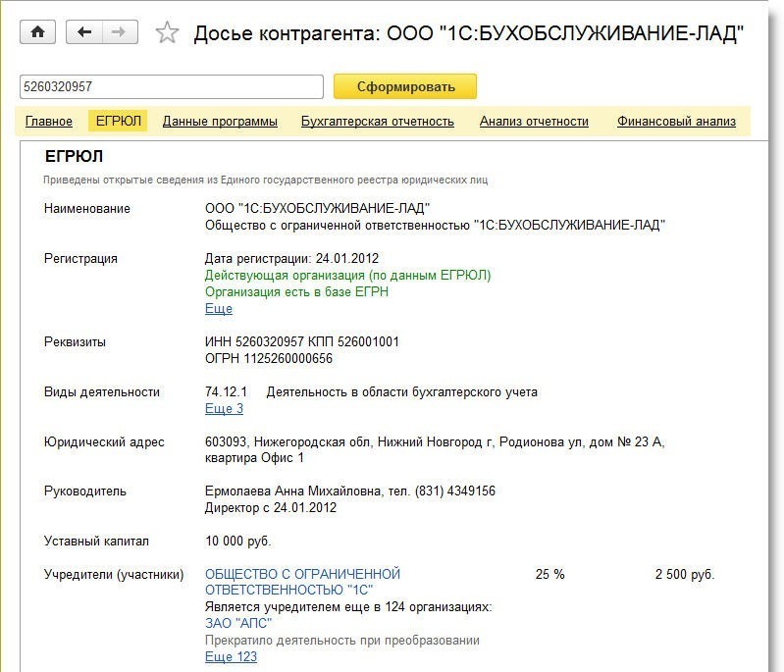784x672 pixels.
Task: Go to the Анализ отчетности tab
Action: click(x=534, y=122)
